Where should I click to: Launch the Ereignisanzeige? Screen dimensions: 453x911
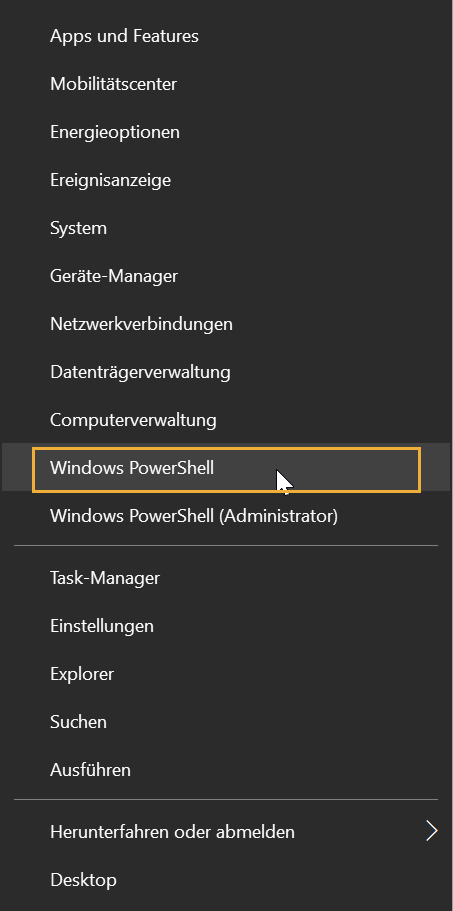coord(226,180)
